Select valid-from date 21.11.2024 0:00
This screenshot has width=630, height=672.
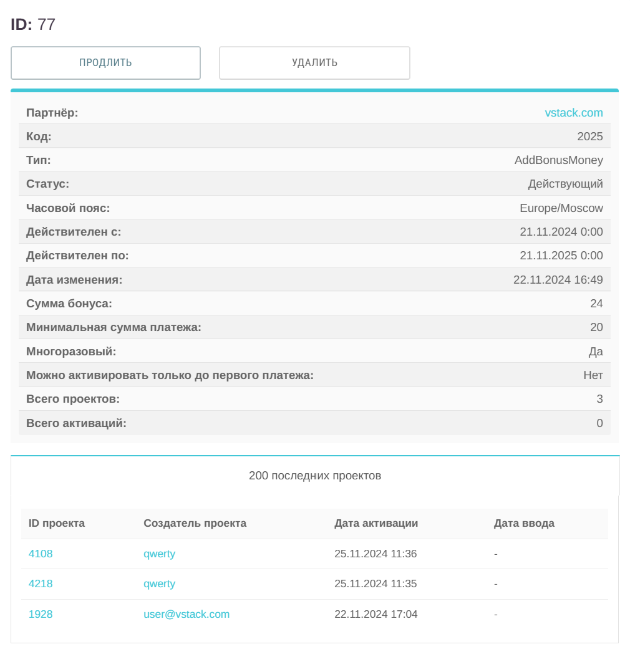point(561,232)
